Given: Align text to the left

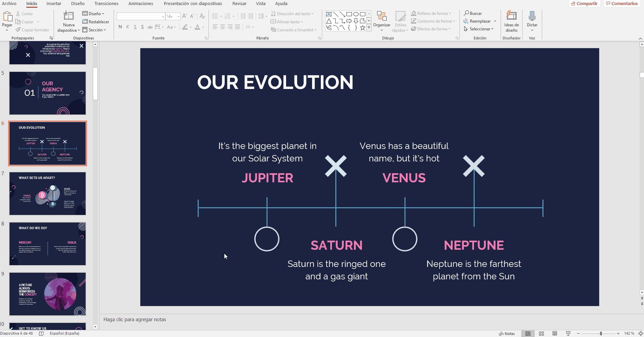Looking at the screenshot, I should 215,27.
